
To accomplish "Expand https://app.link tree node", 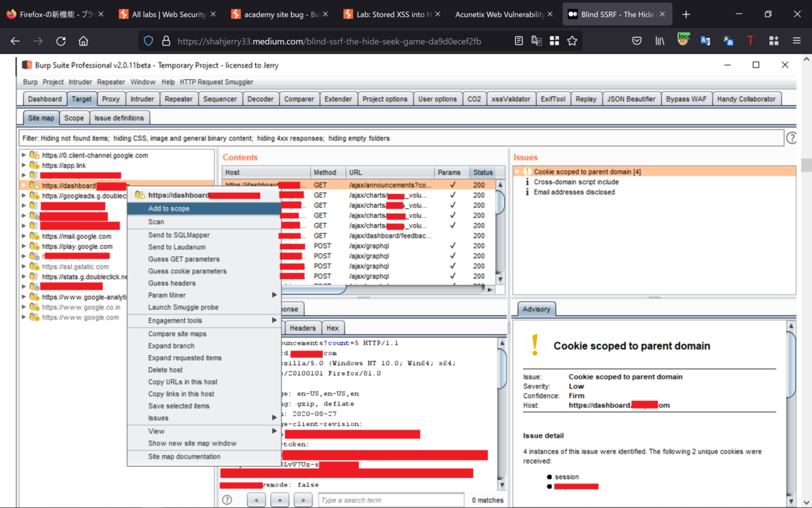I will point(24,165).
